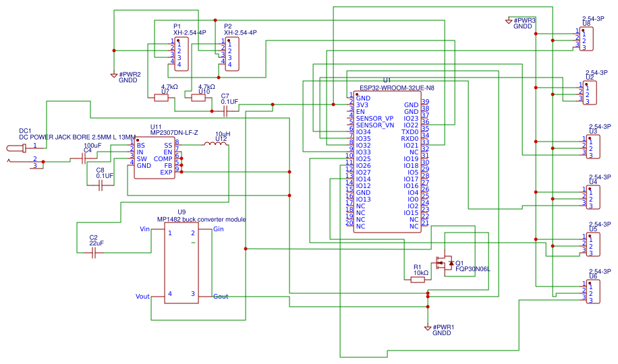618x364 pixels.
Task: Click the IO25 pin label
Action: tap(364, 159)
